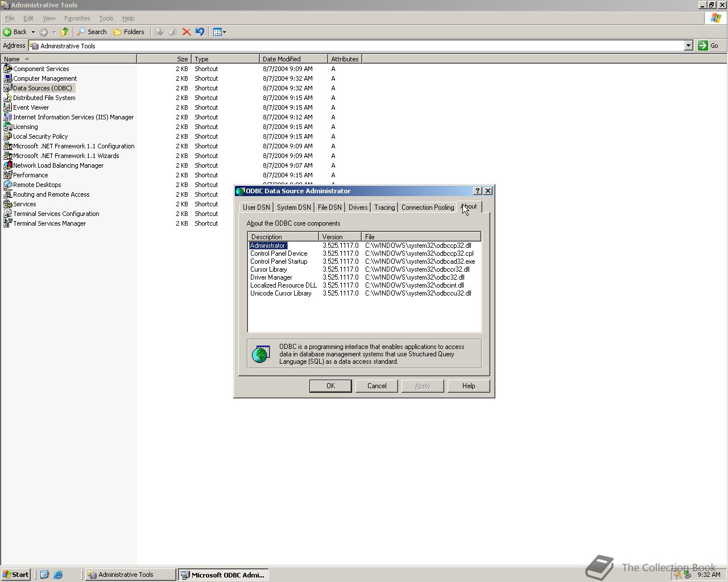This screenshot has width=728, height=582.
Task: Select the Services shortcut icon
Action: click(x=7, y=204)
